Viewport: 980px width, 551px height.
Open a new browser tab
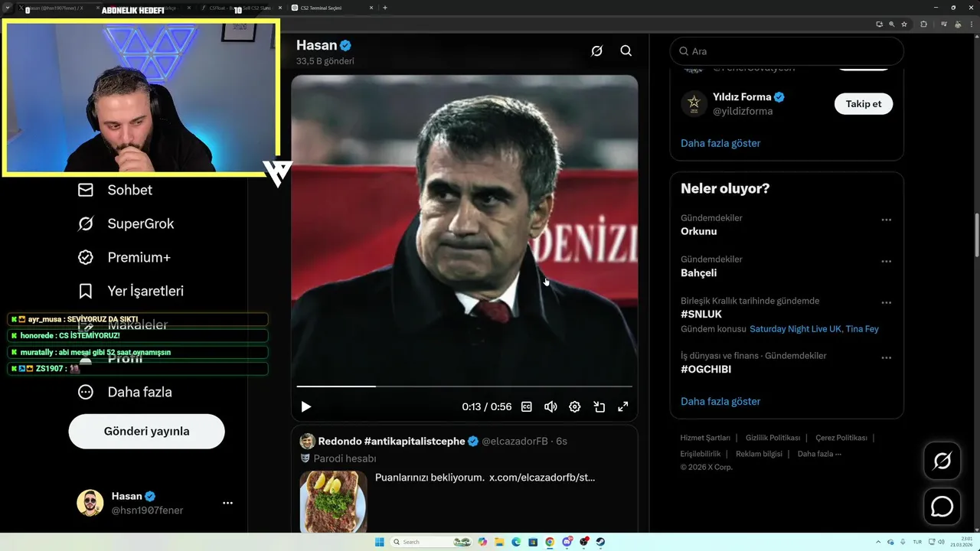pos(385,8)
